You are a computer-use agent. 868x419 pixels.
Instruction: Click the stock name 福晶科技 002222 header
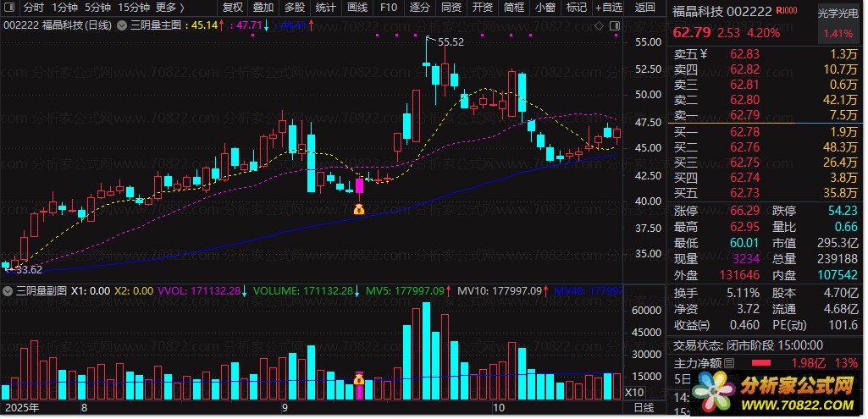coord(722,11)
